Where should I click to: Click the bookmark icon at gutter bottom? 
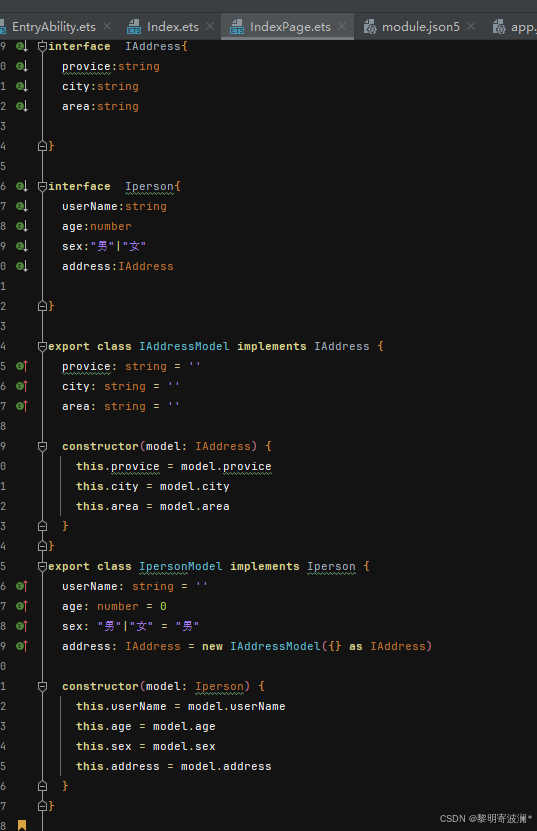pyautogui.click(x=22, y=825)
